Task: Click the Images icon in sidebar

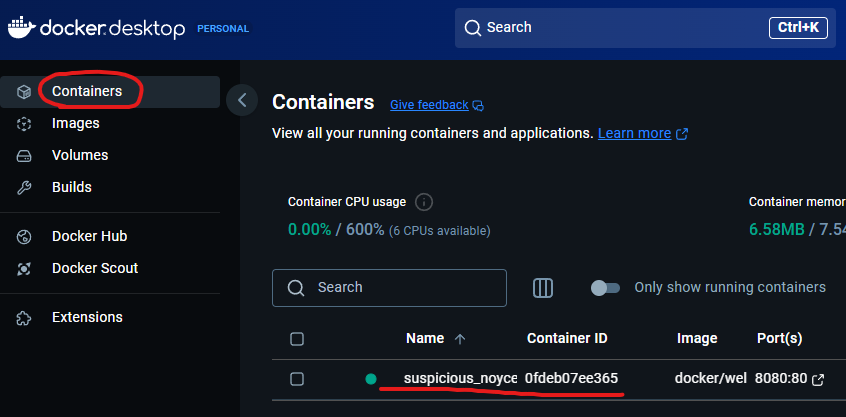Action: click(x=24, y=124)
